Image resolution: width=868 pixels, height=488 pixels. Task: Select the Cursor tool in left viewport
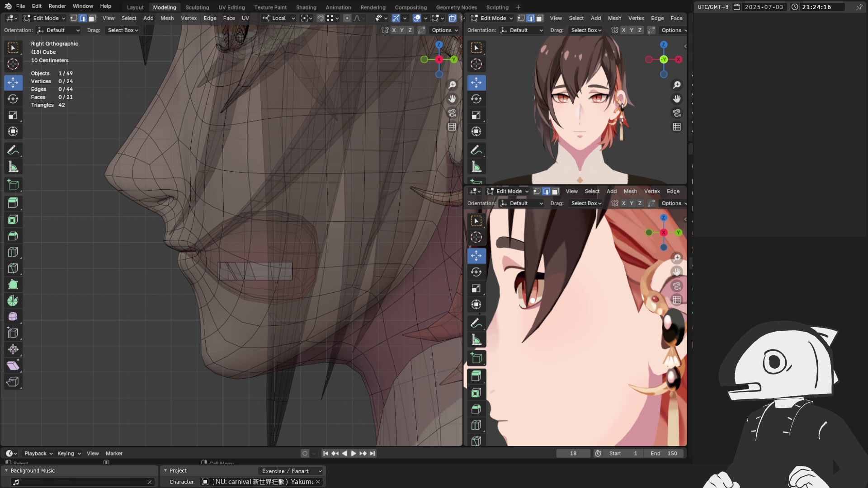tap(13, 64)
